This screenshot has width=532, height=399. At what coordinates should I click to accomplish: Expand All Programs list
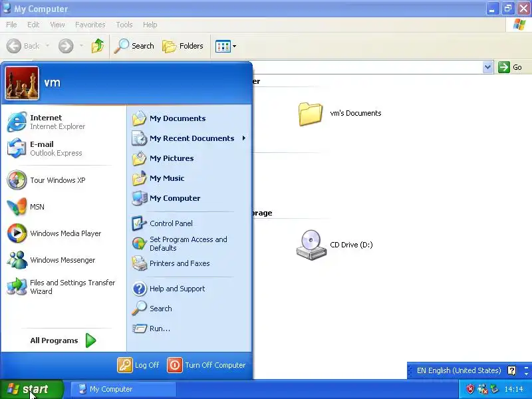[x=63, y=340]
